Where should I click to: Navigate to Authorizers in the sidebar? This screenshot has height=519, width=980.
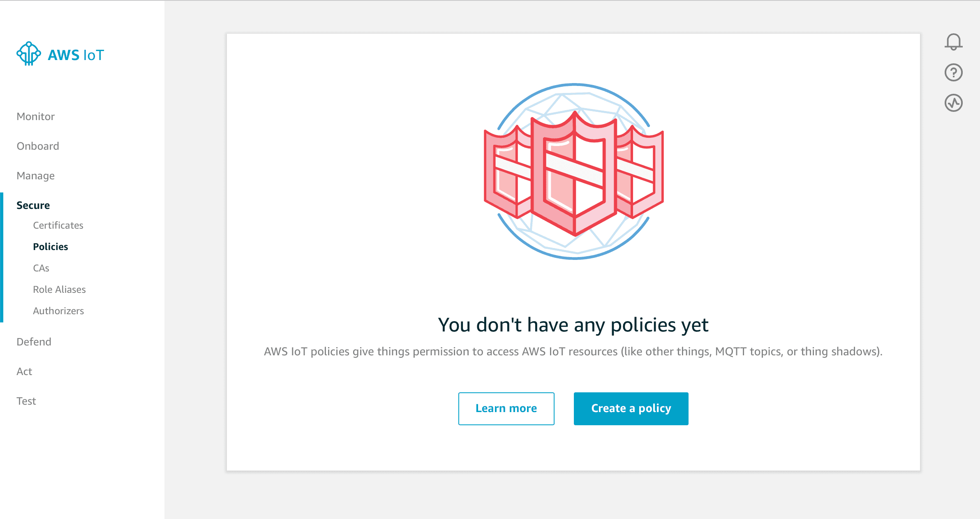[58, 311]
